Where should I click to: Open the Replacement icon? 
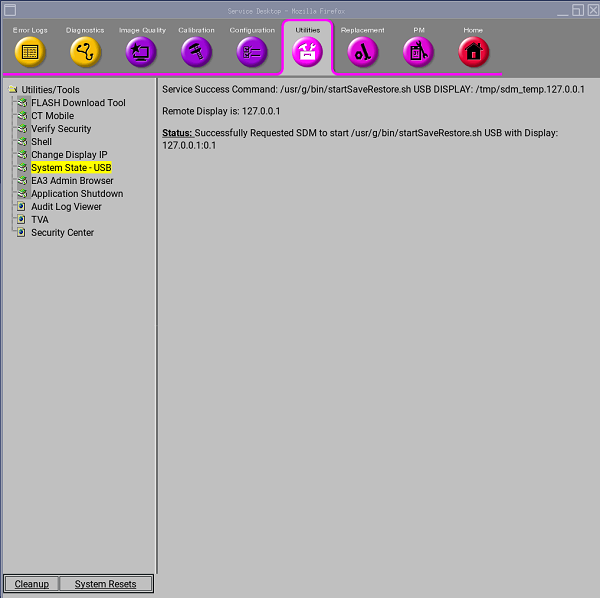(x=362, y=51)
